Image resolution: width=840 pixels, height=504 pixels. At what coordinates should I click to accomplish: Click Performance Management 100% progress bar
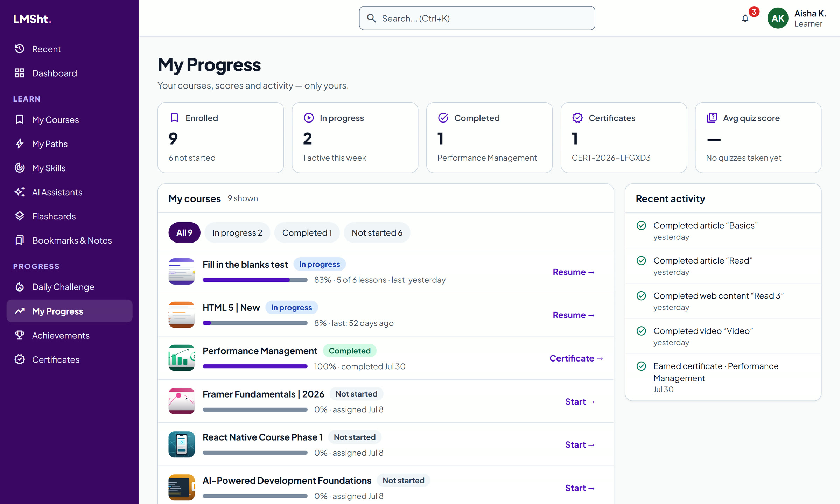coord(255,366)
